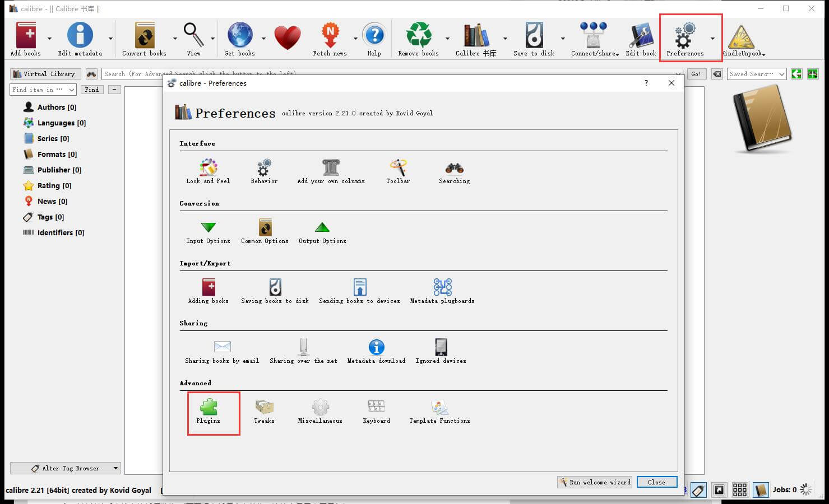Open Saving books to disk preferences

click(x=275, y=291)
